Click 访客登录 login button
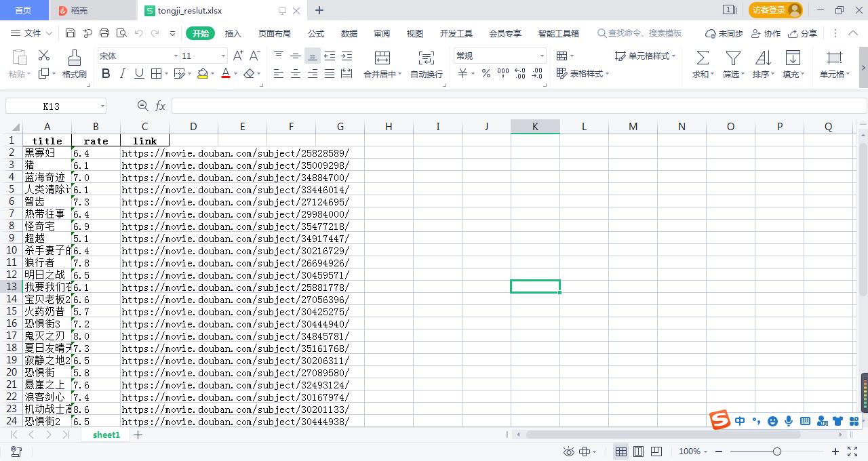Screen dimensions: 868x461 tap(776, 10)
